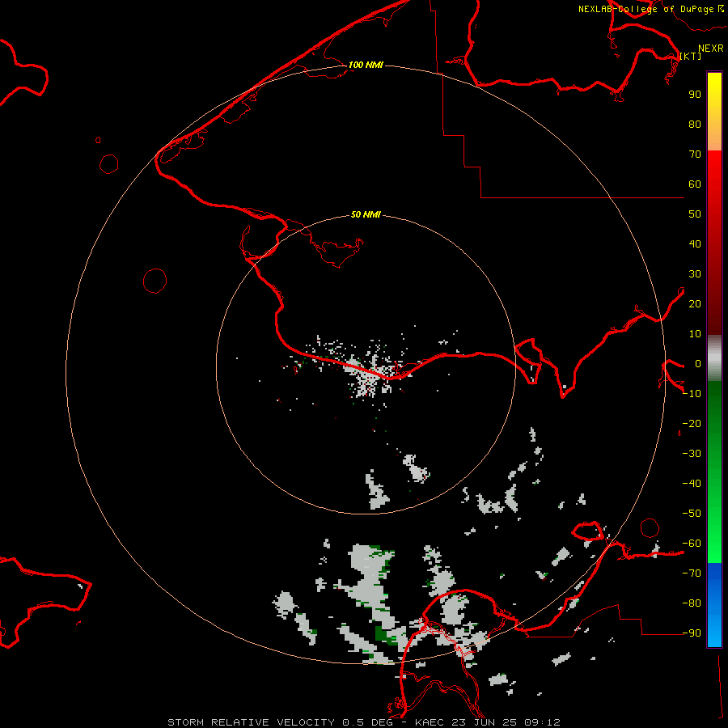Screen dimensions: 728x728
Task: Select the 20 value on velocity scale
Action: click(x=695, y=303)
